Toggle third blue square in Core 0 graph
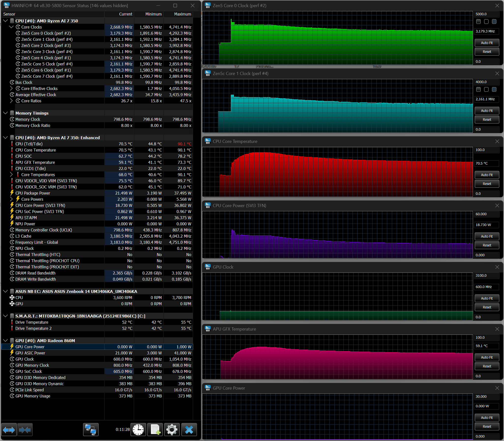 pyautogui.click(x=494, y=22)
